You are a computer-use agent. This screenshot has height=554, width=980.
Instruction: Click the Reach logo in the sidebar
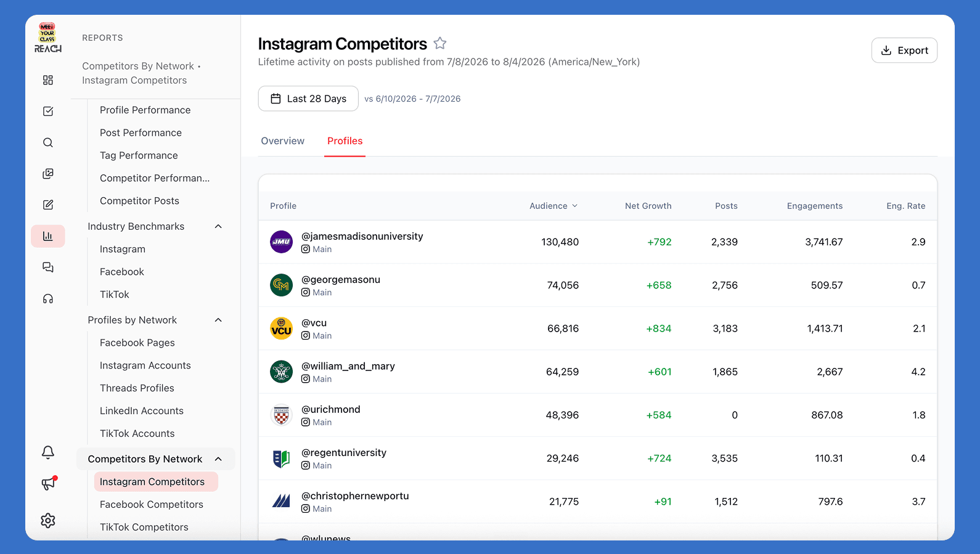point(48,38)
